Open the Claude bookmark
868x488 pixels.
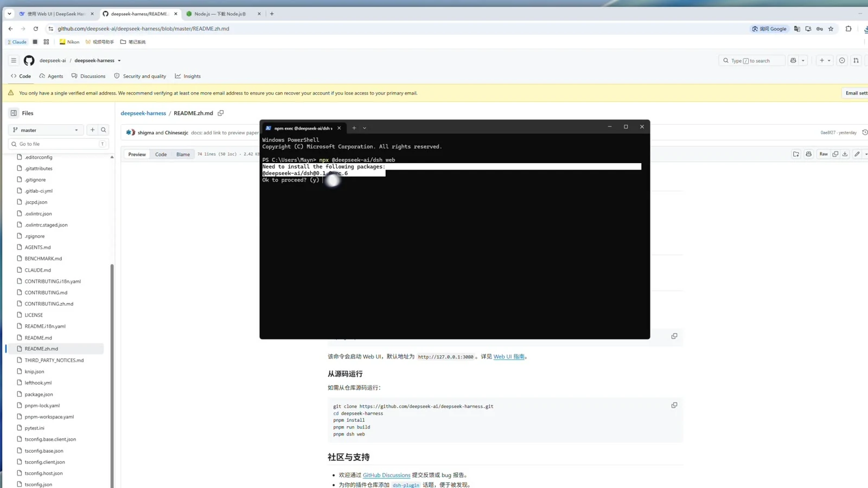click(x=17, y=42)
